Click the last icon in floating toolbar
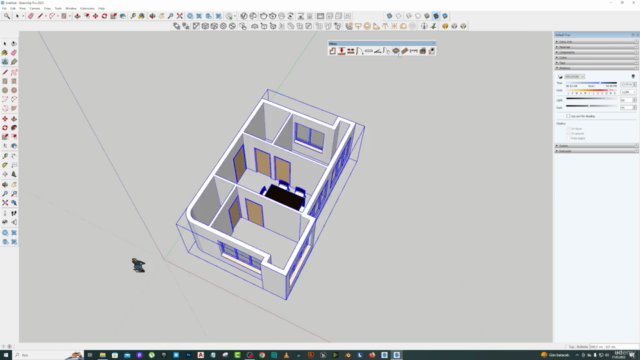This screenshot has height=360, width=640. click(431, 51)
